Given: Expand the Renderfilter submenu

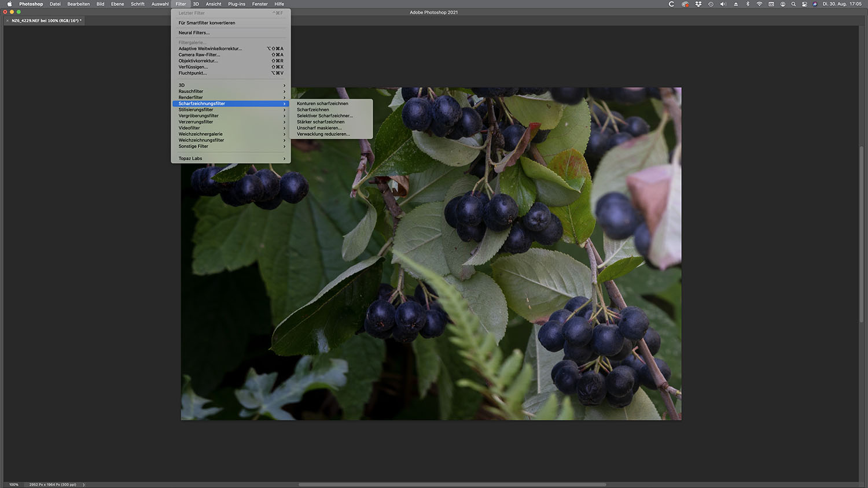Looking at the screenshot, I should [x=231, y=97].
